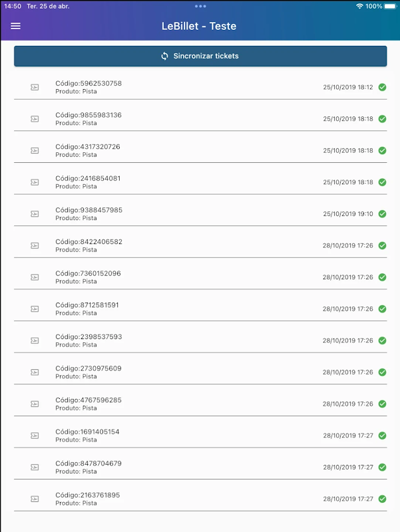Click the LeBillet - Teste title
This screenshot has height=532, width=400.
[x=199, y=27]
